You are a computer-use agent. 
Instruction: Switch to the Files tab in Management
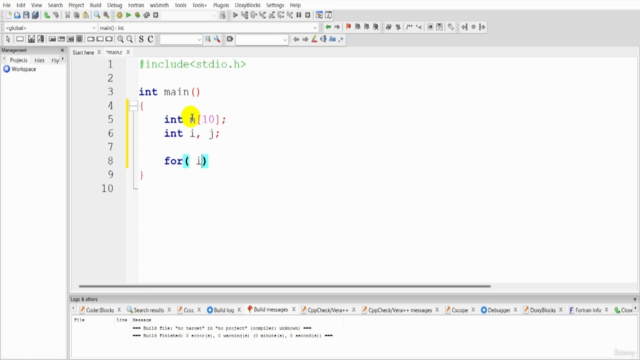(x=39, y=60)
